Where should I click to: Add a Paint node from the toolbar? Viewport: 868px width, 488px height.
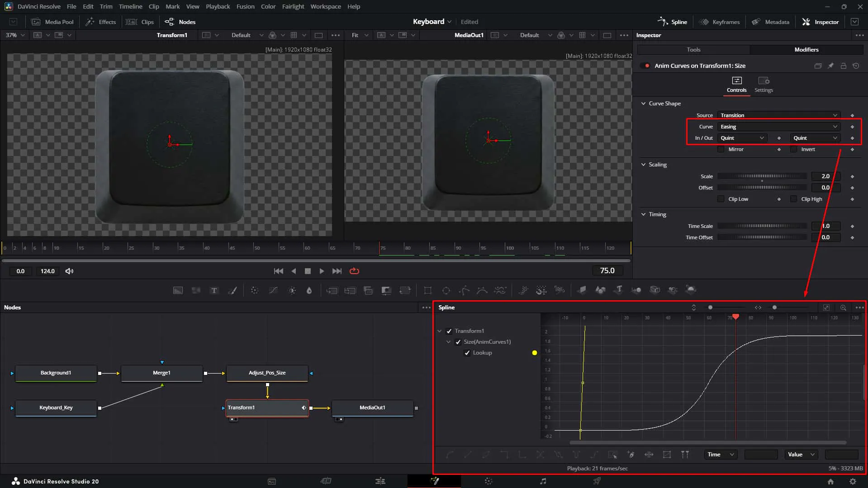click(232, 290)
